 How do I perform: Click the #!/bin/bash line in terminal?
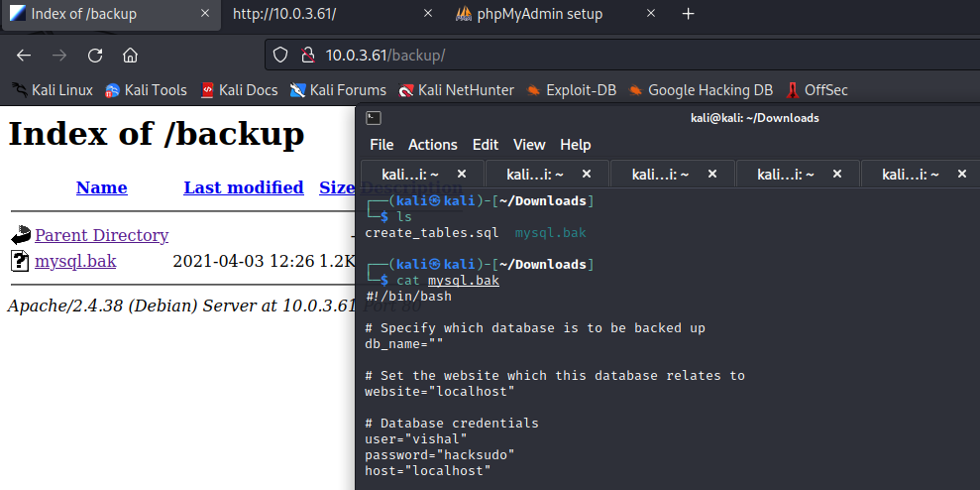(x=408, y=297)
